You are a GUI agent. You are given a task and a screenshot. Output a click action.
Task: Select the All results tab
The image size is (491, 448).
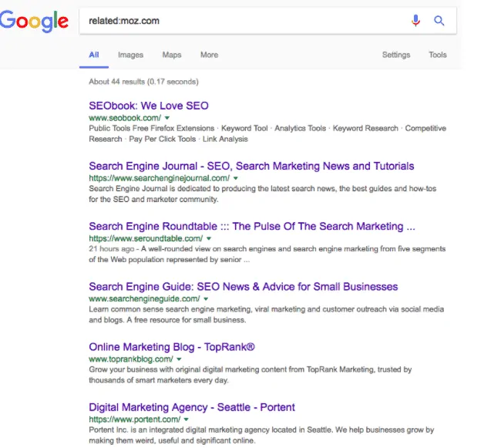[x=94, y=55]
